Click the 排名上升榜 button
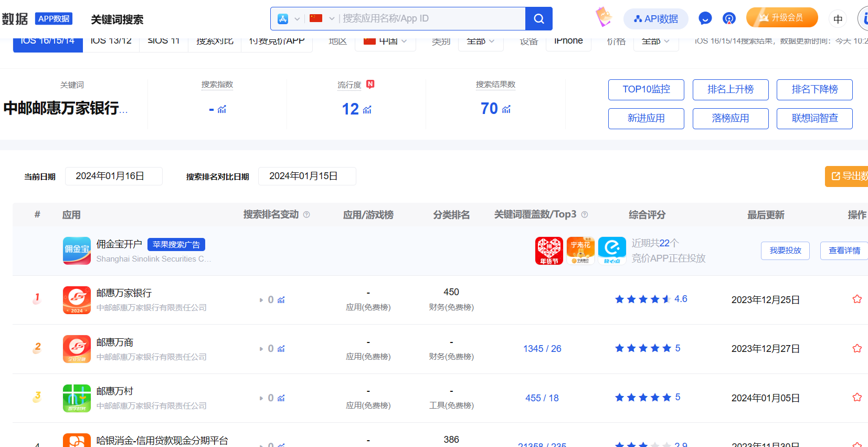The width and height of the screenshot is (868, 447). point(731,89)
